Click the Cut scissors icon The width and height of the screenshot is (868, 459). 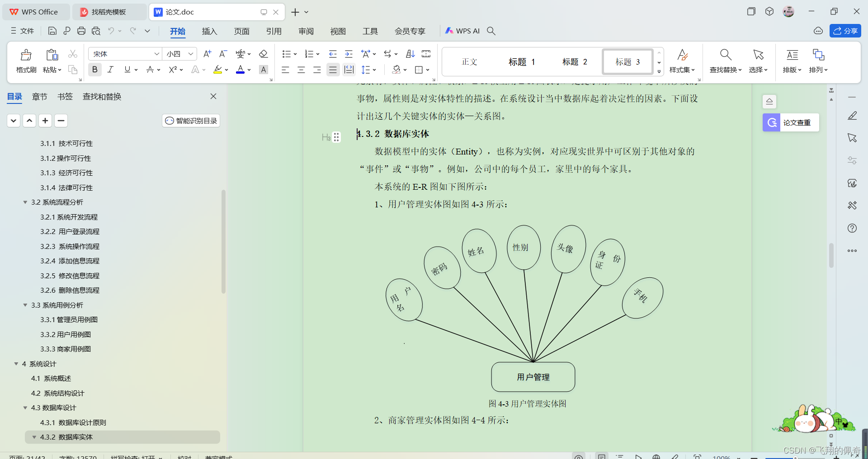72,54
